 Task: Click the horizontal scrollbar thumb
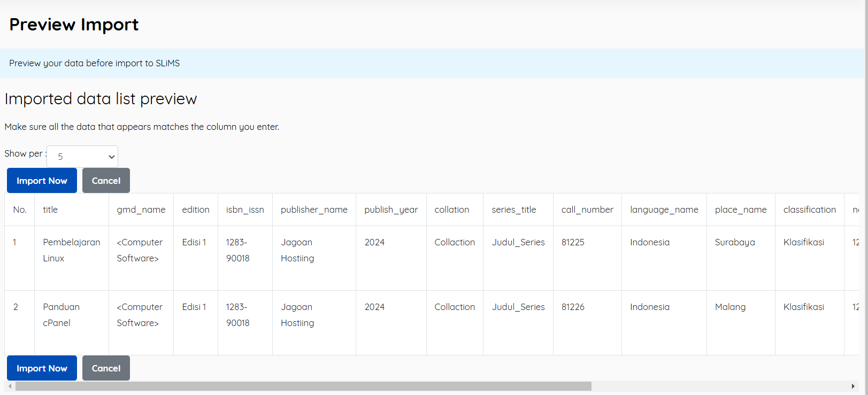pos(303,386)
